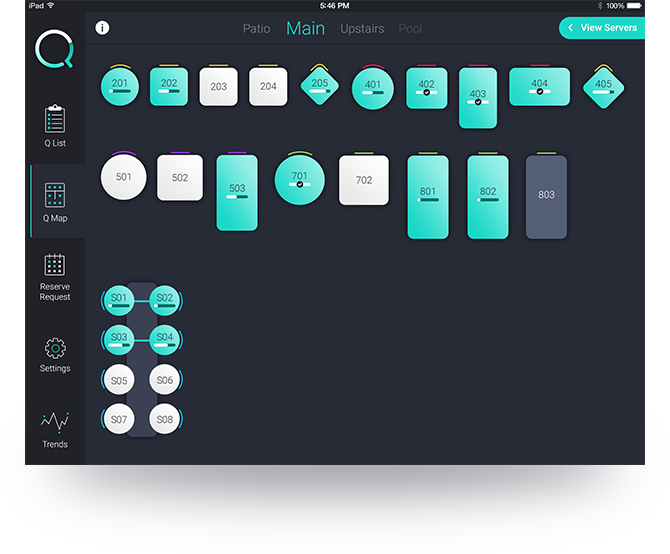
Task: Select the gray table 803
Action: tap(546, 196)
